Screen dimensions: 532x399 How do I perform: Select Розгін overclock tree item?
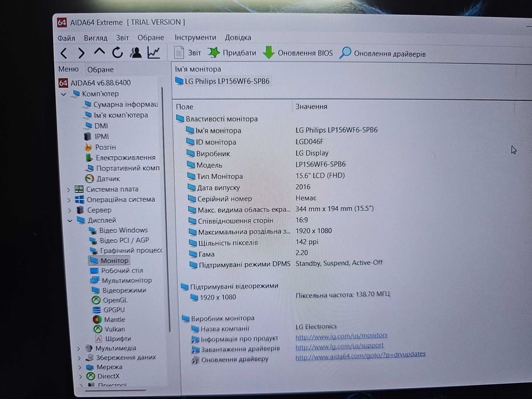100,147
